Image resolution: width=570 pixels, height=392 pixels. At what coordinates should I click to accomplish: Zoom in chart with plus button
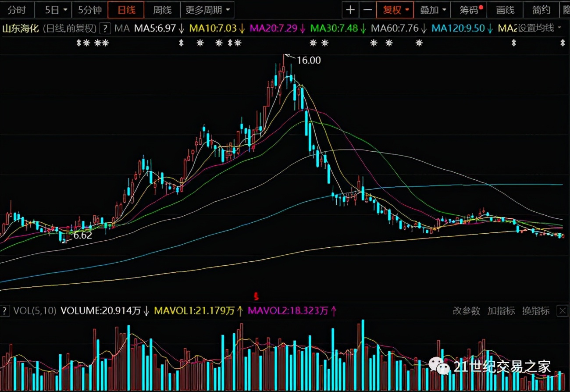coord(350,10)
